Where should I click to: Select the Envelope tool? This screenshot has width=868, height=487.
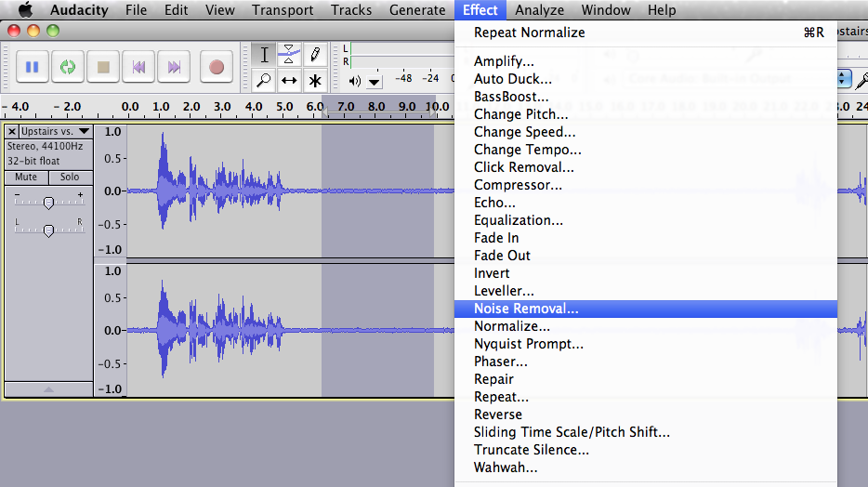click(290, 54)
